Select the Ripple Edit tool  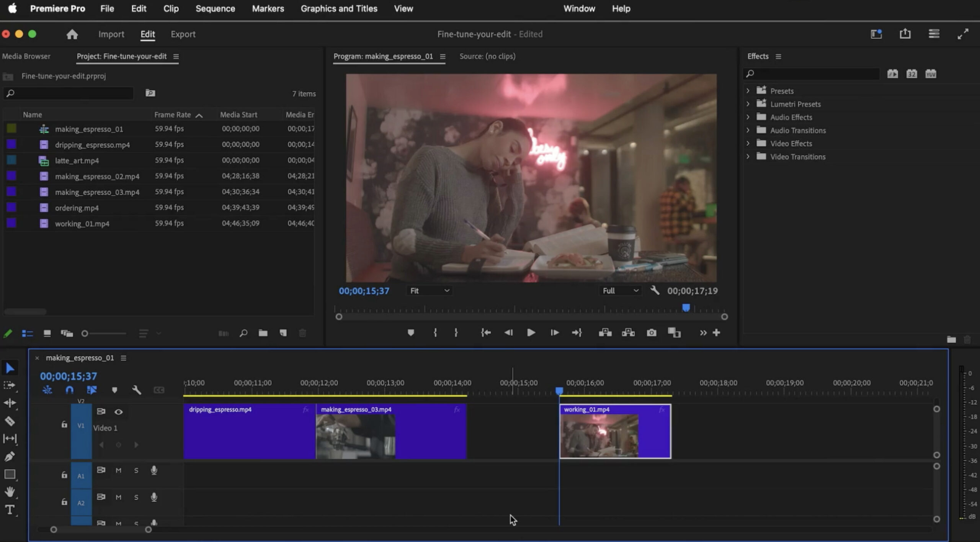point(10,403)
